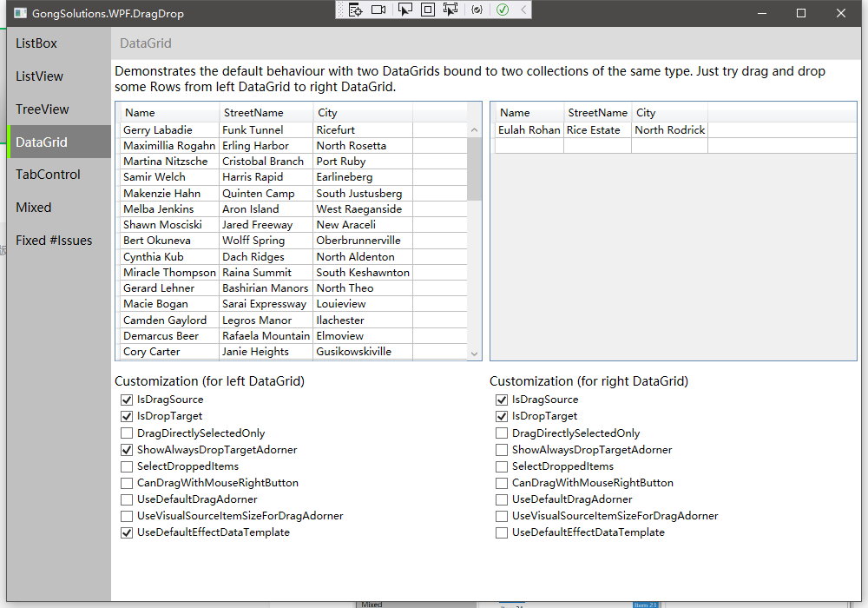868x608 pixels.
Task: Click the Bashirian Manors street cell
Action: [x=266, y=288]
